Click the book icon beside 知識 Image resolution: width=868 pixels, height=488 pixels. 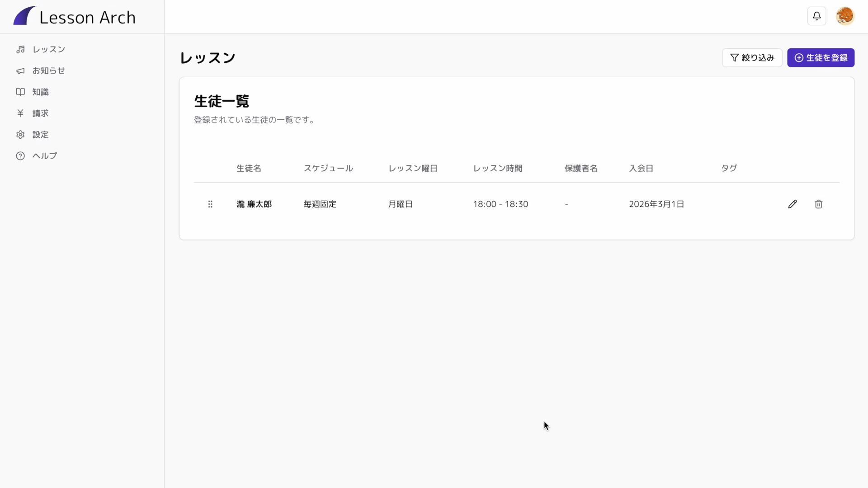coord(20,92)
